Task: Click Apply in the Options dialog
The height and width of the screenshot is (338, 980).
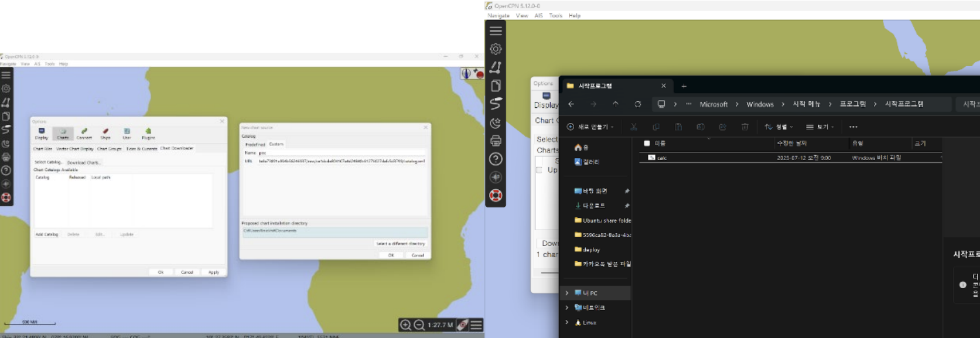Action: pyautogui.click(x=213, y=272)
